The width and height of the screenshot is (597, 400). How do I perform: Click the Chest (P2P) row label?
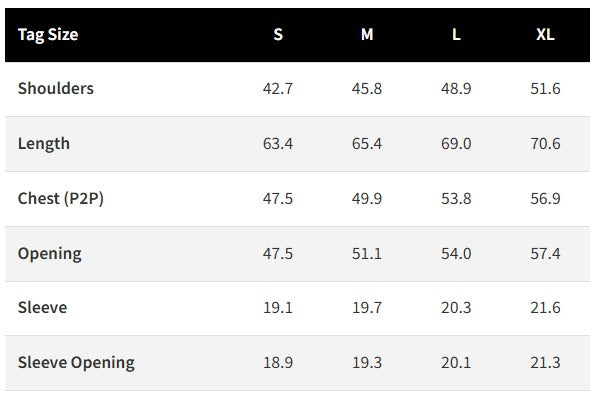tap(61, 199)
